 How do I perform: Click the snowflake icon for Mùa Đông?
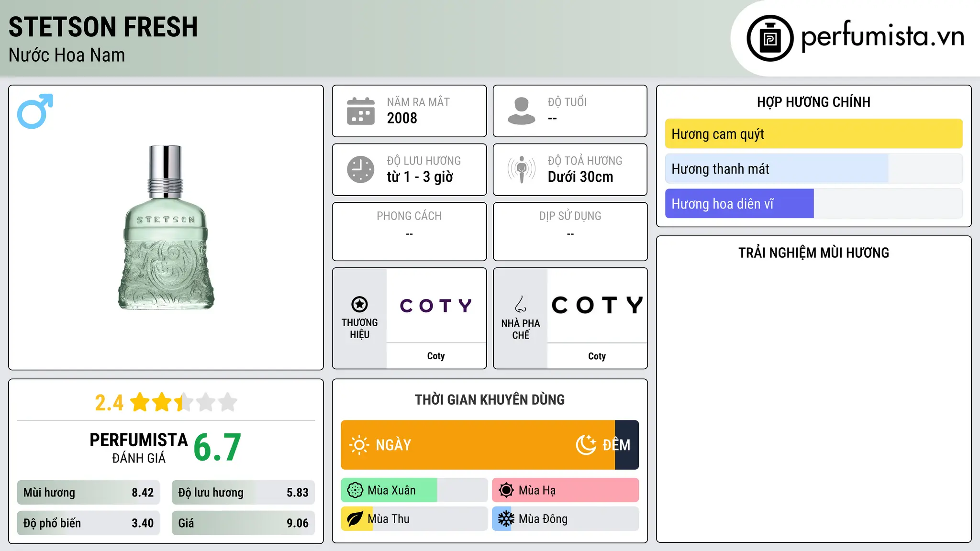point(506,519)
